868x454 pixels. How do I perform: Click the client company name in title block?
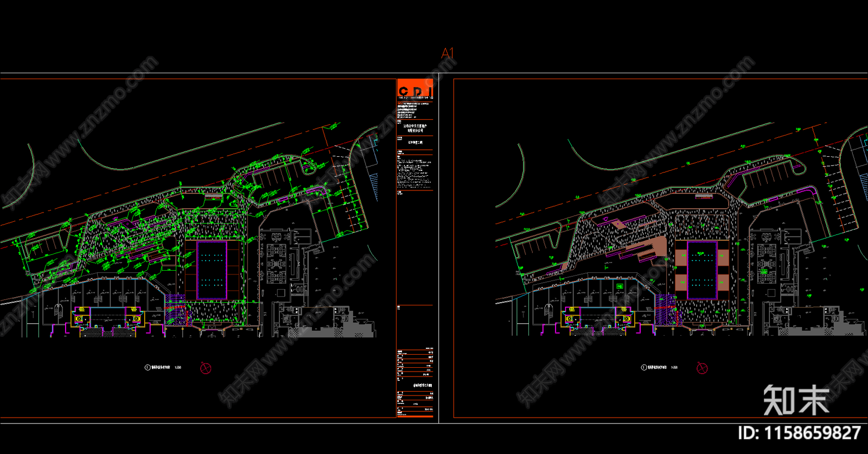[415, 129]
